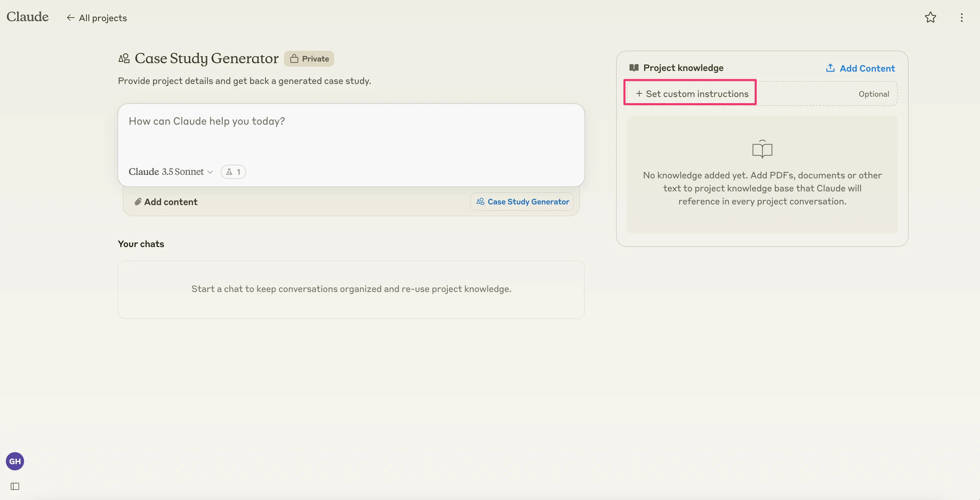Click Add Content in Project knowledge

coord(867,69)
